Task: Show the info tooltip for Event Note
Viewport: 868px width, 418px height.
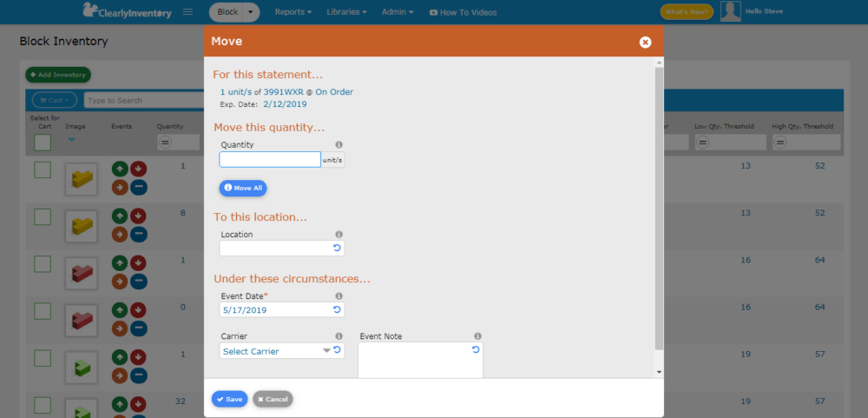Action: [x=477, y=336]
